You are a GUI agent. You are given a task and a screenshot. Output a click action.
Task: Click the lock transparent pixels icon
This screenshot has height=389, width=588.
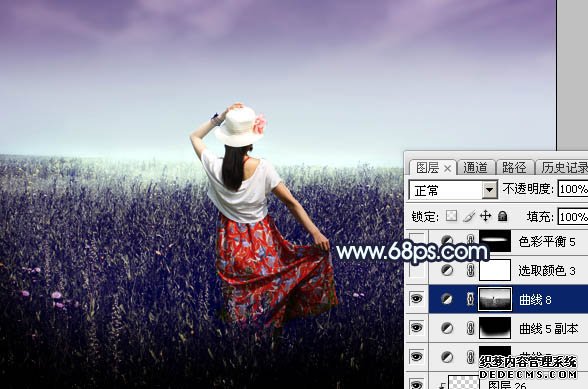tap(452, 216)
